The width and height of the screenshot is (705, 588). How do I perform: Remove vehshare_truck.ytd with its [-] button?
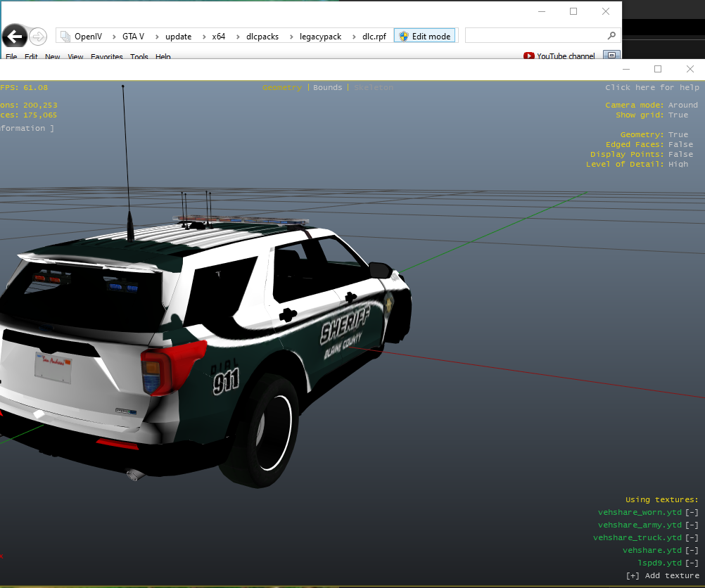pyautogui.click(x=692, y=537)
